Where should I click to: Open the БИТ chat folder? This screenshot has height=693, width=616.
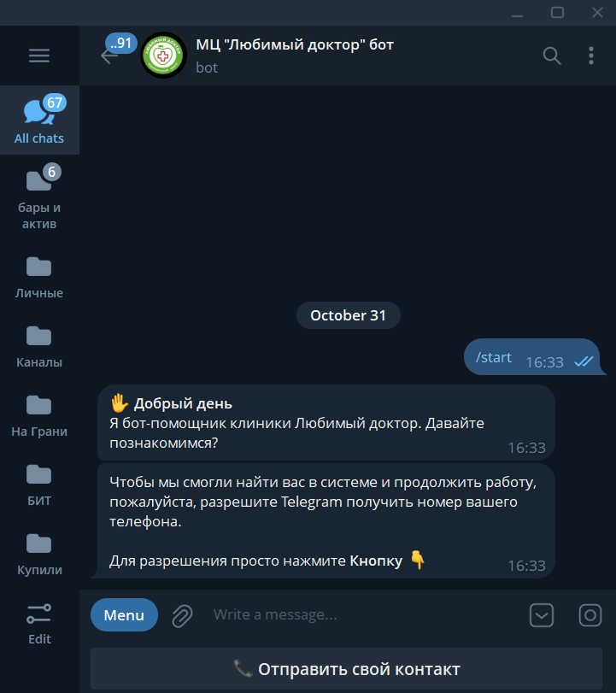[39, 485]
